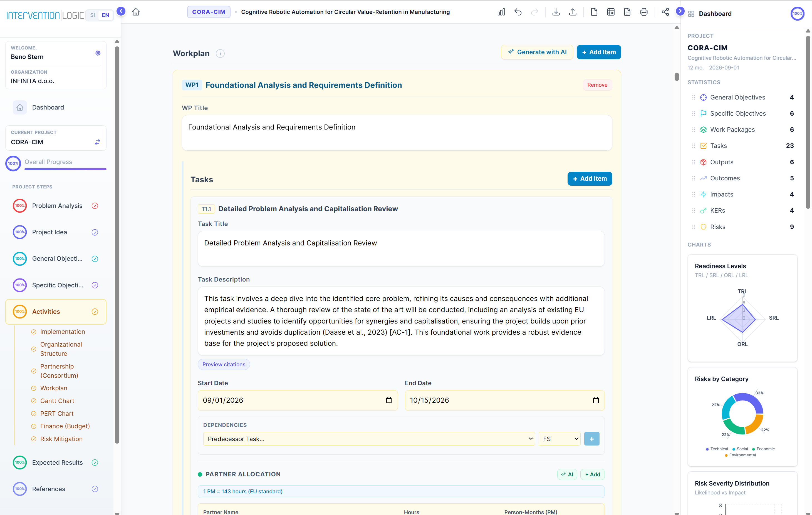The image size is (812, 515).
Task: Click the dashboard grid icon in right panel
Action: tap(691, 14)
